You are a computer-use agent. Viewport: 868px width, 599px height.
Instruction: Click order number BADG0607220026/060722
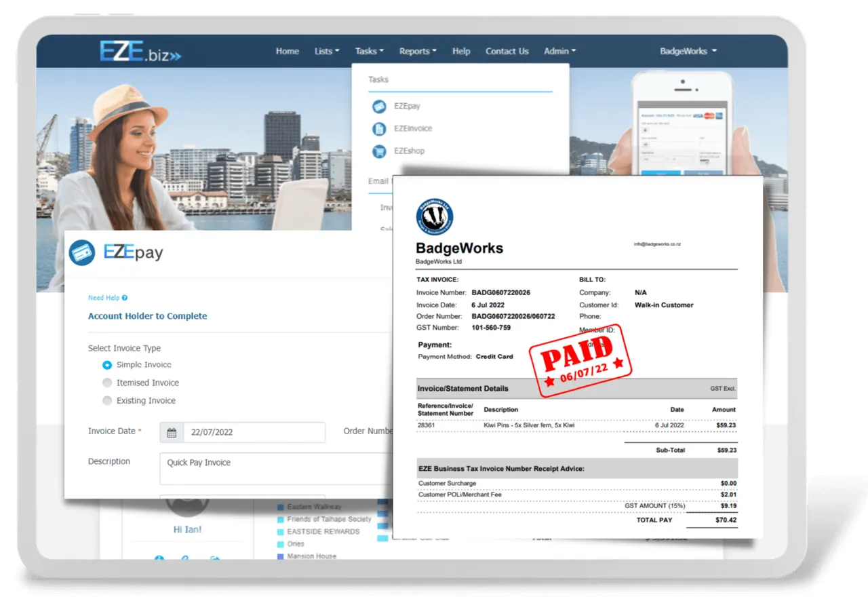(513, 317)
